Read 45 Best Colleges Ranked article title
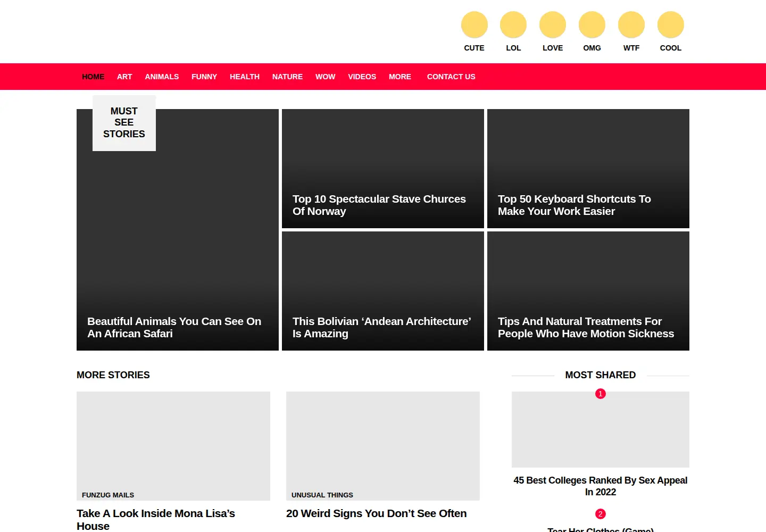 (x=601, y=486)
